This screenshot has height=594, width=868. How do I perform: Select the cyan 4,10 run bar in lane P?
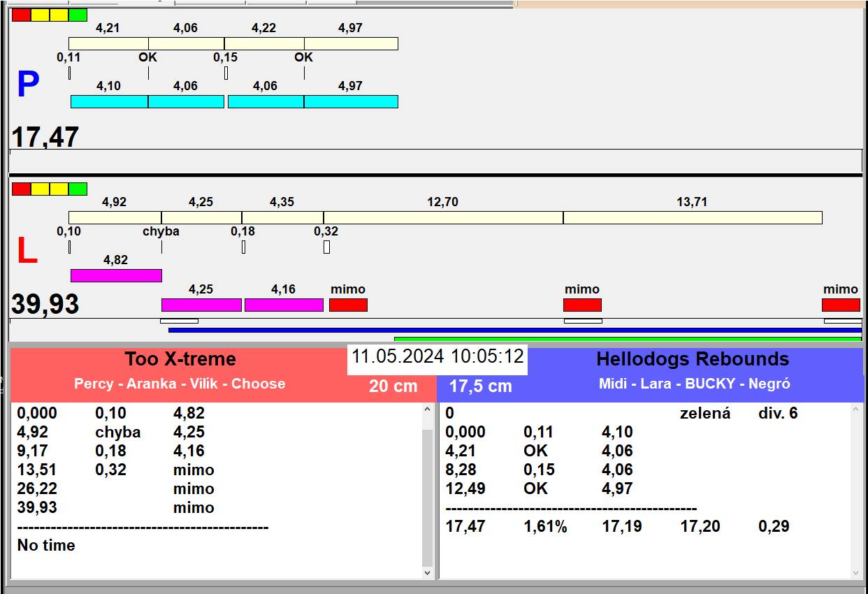[x=109, y=101]
